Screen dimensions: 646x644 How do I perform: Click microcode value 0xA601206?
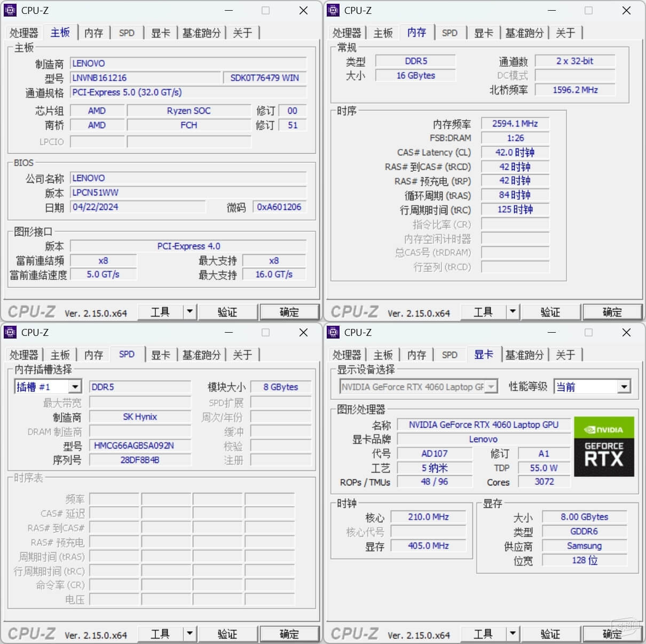click(279, 207)
